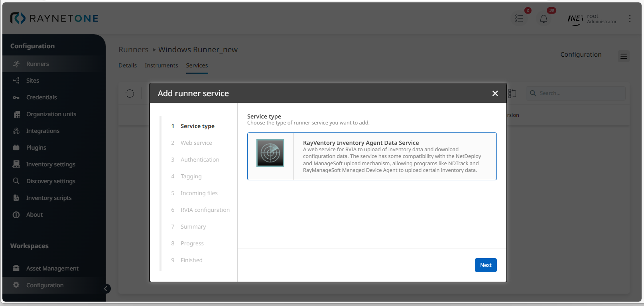Choose RayVentory Inventory Agent Data Service title
Viewport: 644px width, 306px height.
click(361, 143)
